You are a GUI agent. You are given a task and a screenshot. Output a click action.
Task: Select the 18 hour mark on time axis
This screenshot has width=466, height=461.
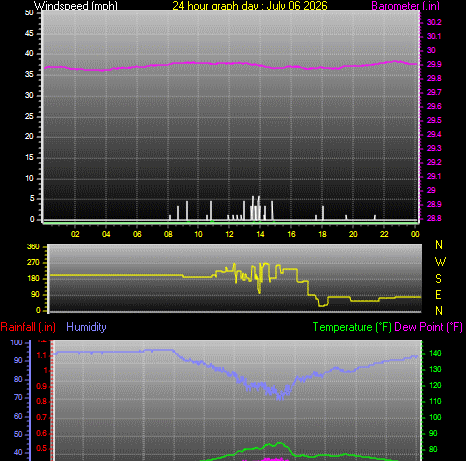tap(322, 234)
